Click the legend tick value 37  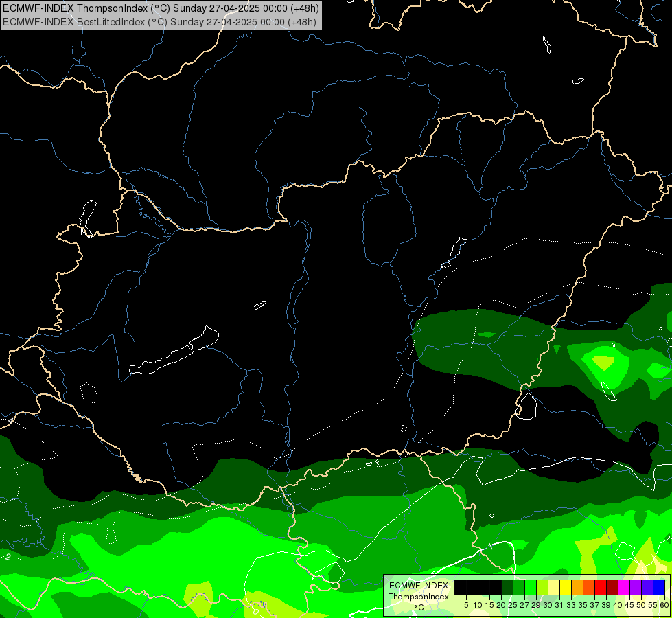(x=594, y=605)
